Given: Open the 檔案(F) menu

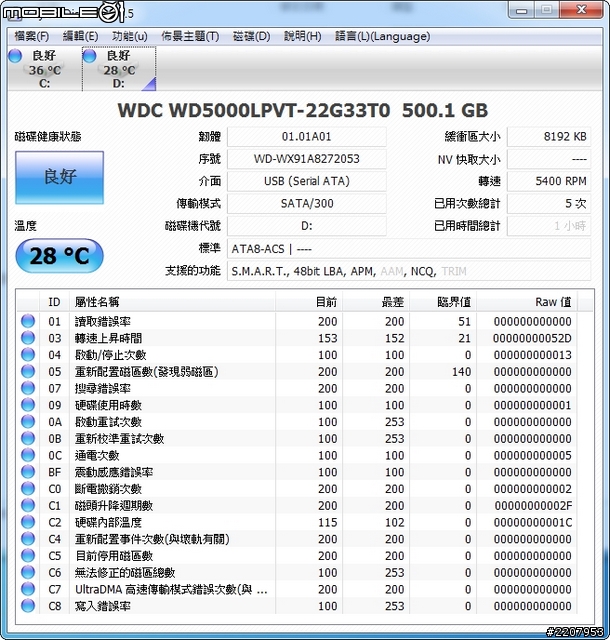Looking at the screenshot, I should (31, 36).
